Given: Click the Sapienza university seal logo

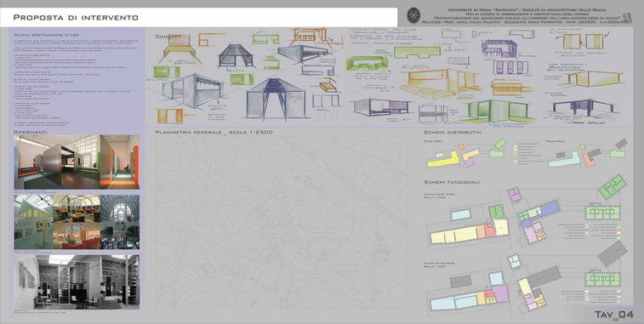Looking at the screenshot, I should pos(413,15).
